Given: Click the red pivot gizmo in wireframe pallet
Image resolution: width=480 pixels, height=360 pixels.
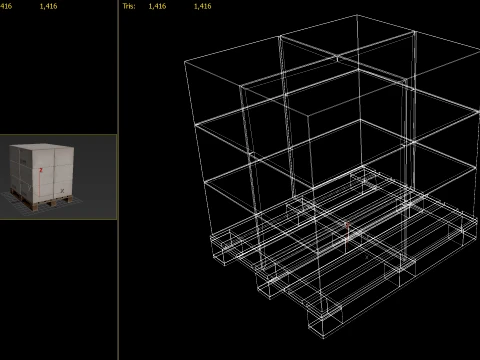Looking at the screenshot, I should tap(347, 233).
